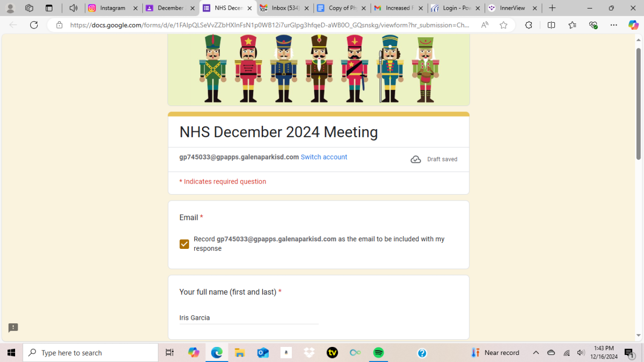This screenshot has width=644, height=362.
Task: Click the Windows taskbar search box
Action: pyautogui.click(x=91, y=353)
